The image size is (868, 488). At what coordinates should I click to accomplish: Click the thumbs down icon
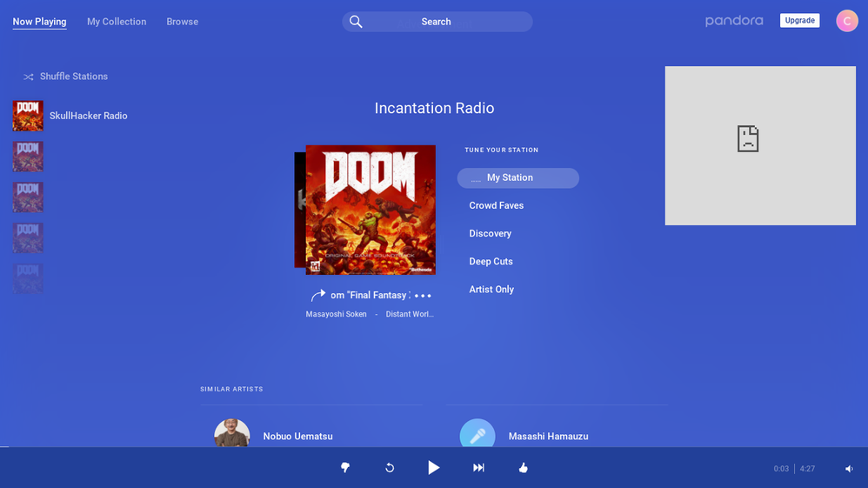pyautogui.click(x=345, y=468)
